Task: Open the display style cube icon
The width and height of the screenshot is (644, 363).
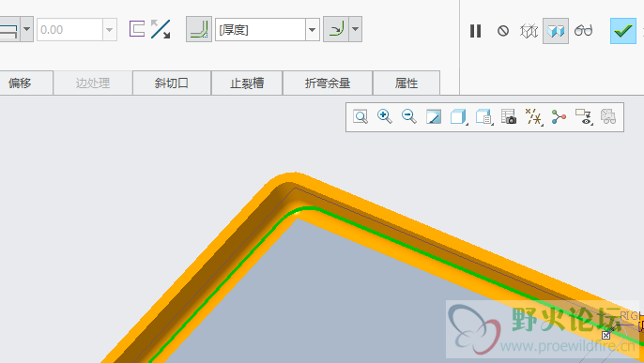Action: click(458, 117)
